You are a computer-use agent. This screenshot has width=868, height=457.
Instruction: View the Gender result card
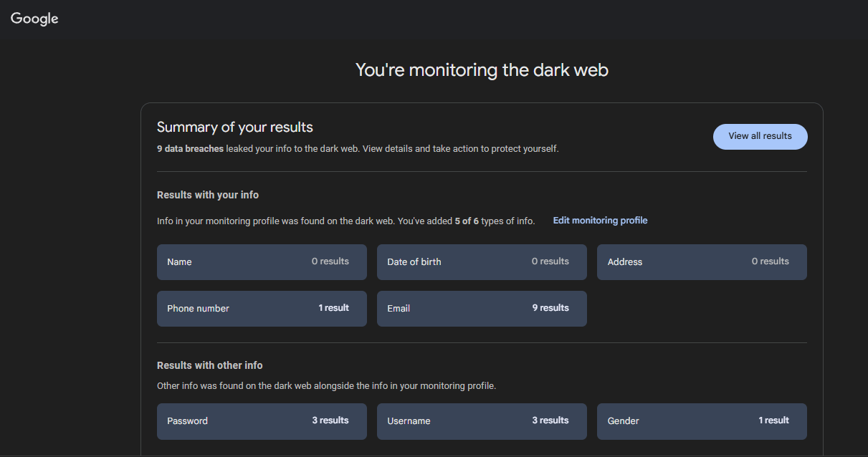701,421
